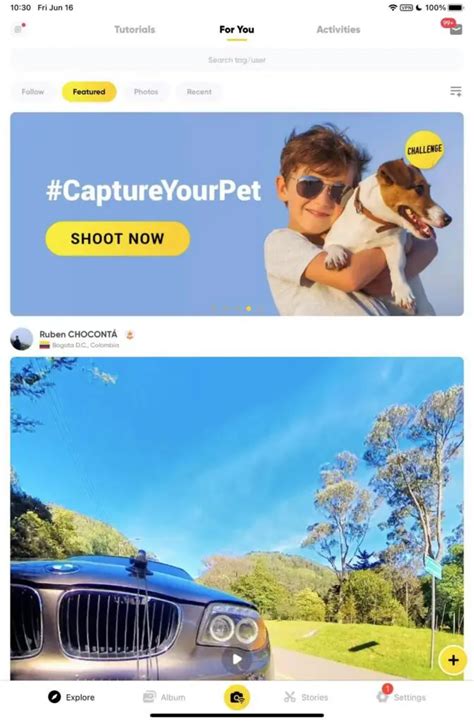
Task: Switch to the Tutorials tab
Action: coord(135,29)
